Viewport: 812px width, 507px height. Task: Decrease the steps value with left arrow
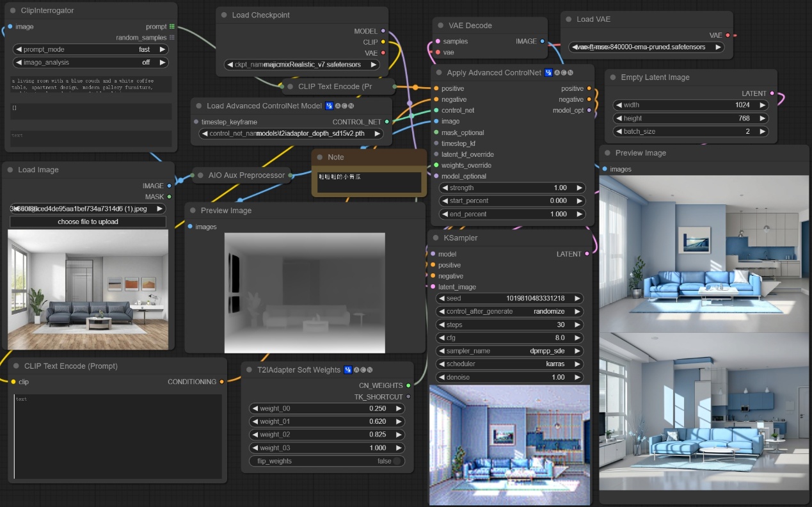[x=441, y=325]
